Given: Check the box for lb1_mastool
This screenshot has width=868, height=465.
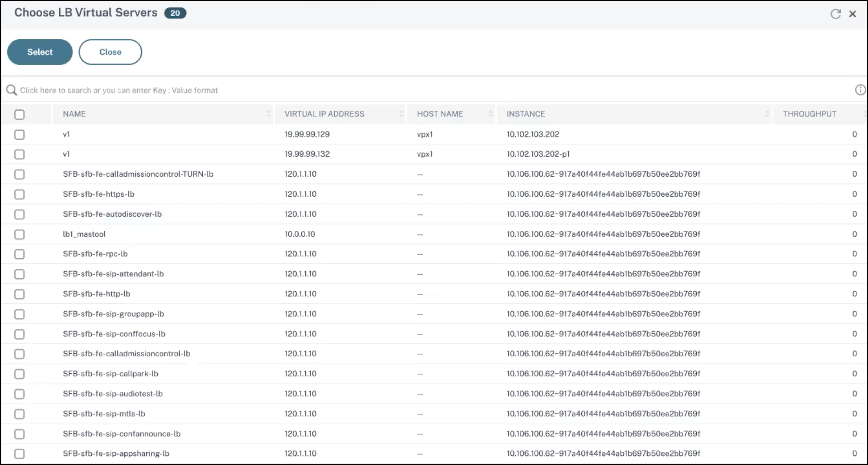Looking at the screenshot, I should 19,234.
